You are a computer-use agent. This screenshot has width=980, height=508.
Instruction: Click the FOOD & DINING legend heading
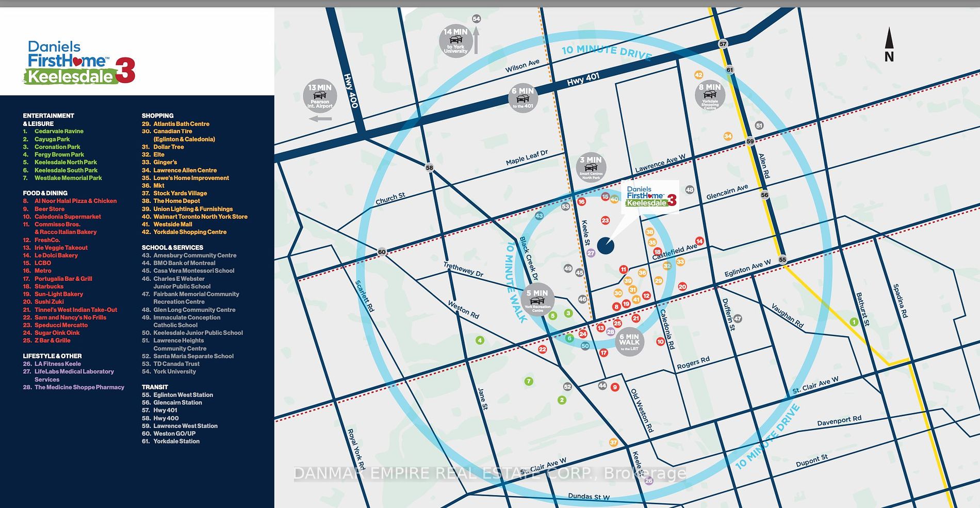tap(45, 193)
